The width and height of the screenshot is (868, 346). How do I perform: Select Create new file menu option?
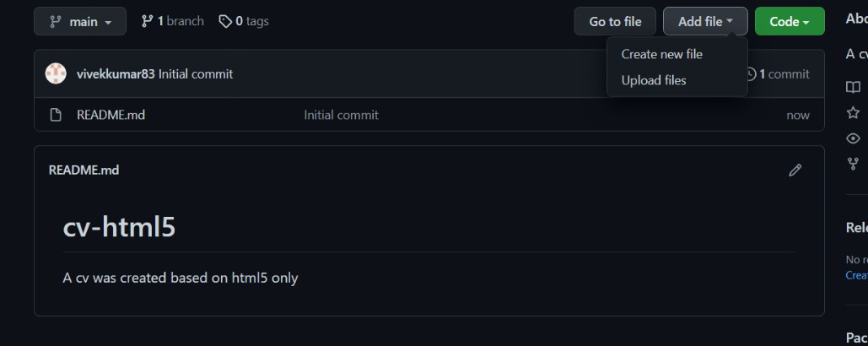tap(661, 54)
